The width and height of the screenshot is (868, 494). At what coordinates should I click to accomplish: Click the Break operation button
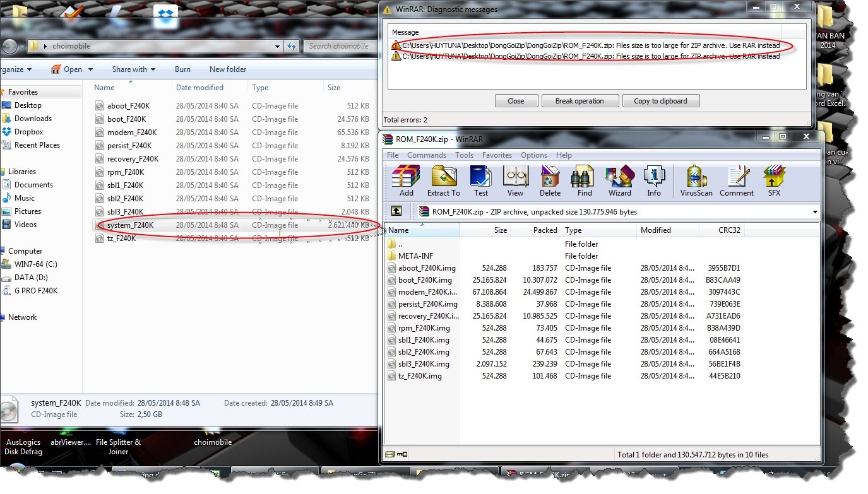pyautogui.click(x=580, y=101)
